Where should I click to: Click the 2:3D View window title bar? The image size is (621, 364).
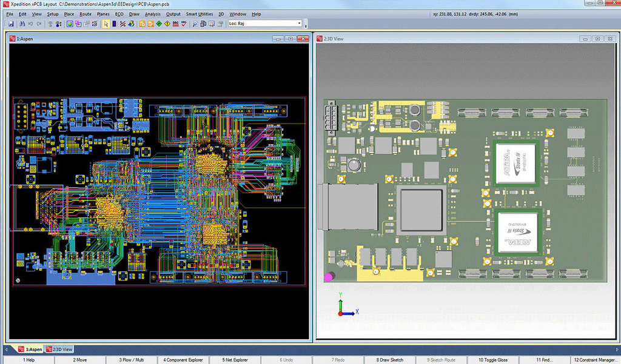466,38
